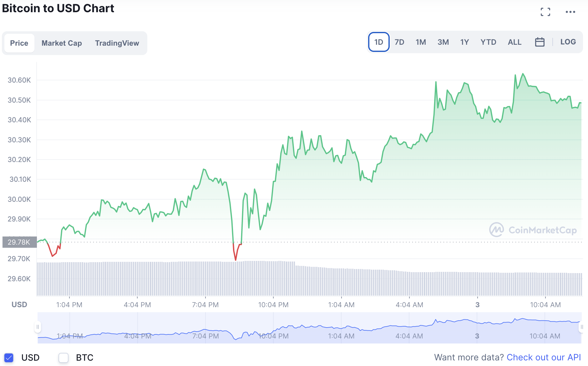
Task: Click the mini overview chart navigator
Action: click(x=310, y=328)
